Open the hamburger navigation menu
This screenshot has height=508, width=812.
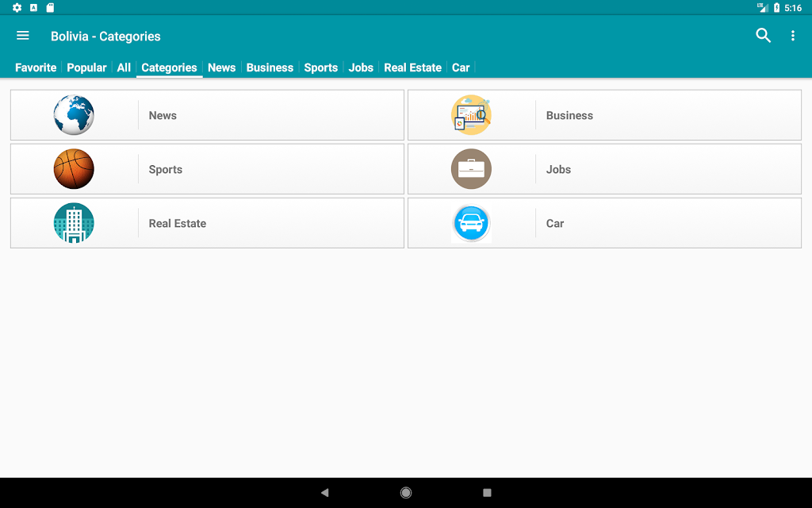click(23, 36)
